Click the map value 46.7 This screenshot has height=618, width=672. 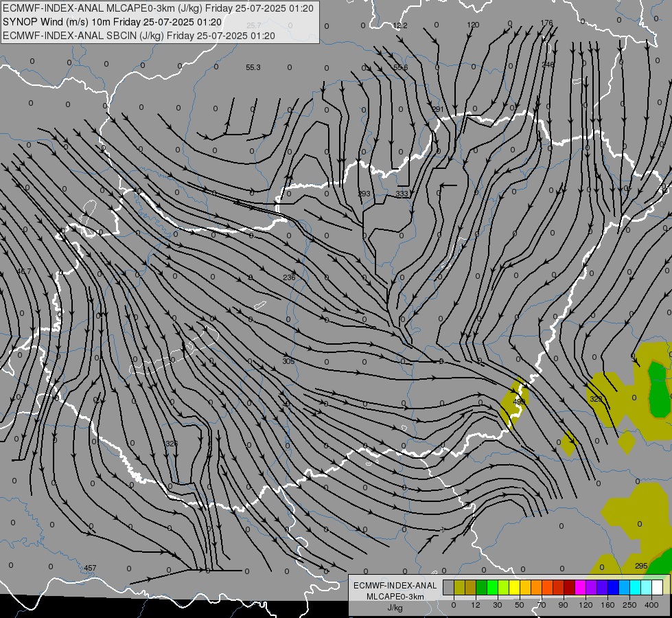click(23, 271)
